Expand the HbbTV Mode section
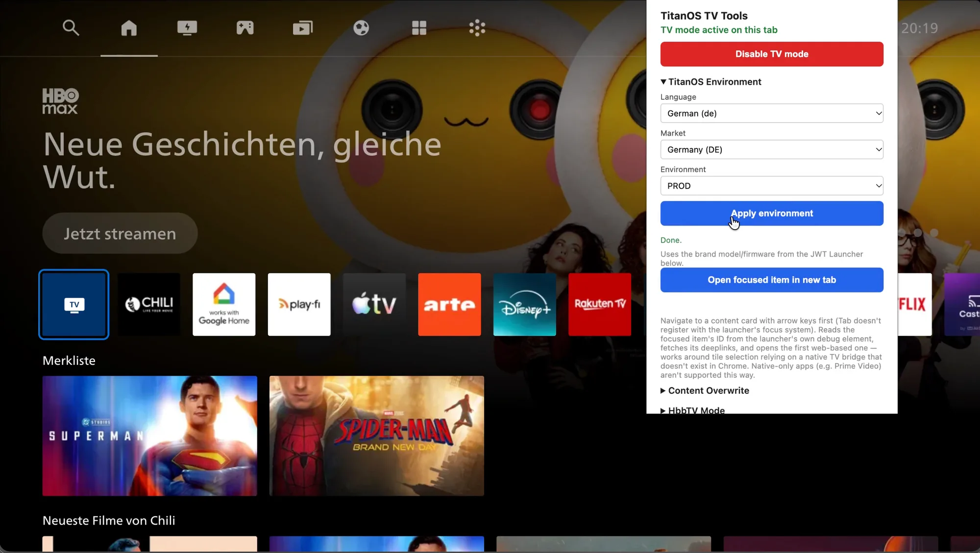The height and width of the screenshot is (553, 980). click(692, 410)
